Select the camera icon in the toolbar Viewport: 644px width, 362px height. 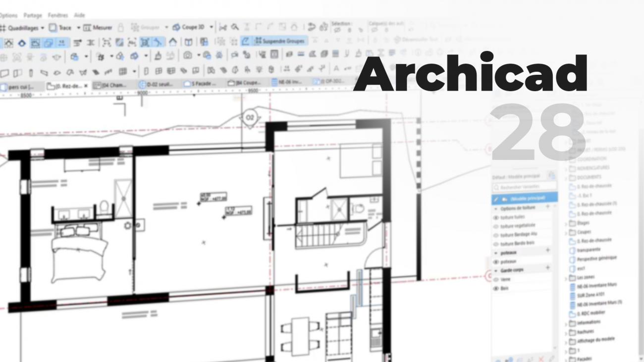pos(188,55)
